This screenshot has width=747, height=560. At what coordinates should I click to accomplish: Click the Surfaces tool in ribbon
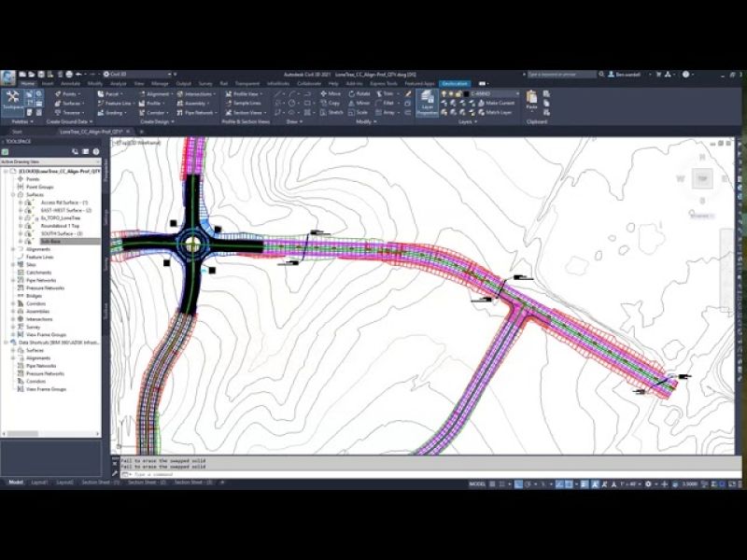(68, 104)
